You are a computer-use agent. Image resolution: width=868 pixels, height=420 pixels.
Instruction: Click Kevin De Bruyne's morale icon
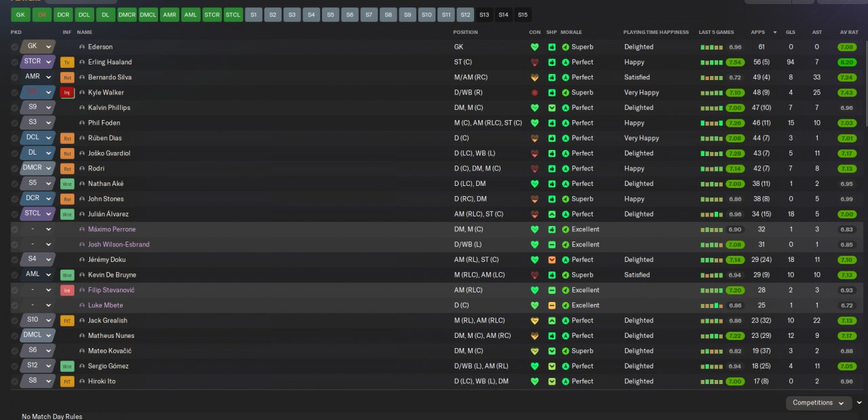(566, 275)
